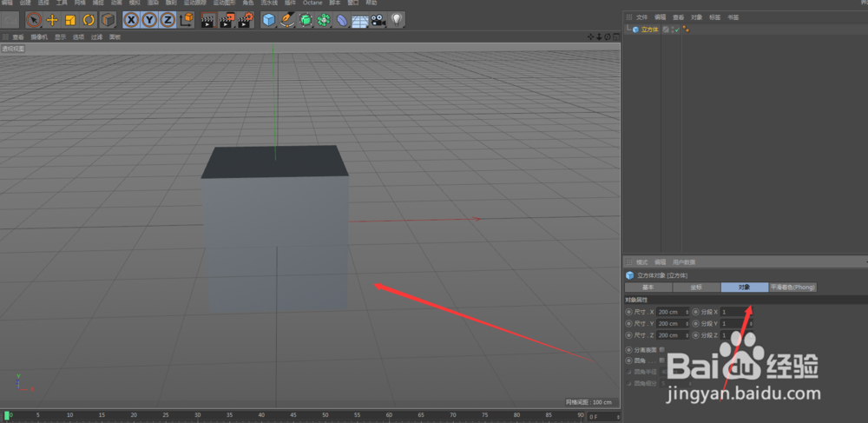
Task: Select the spline pen tool
Action: (x=286, y=21)
